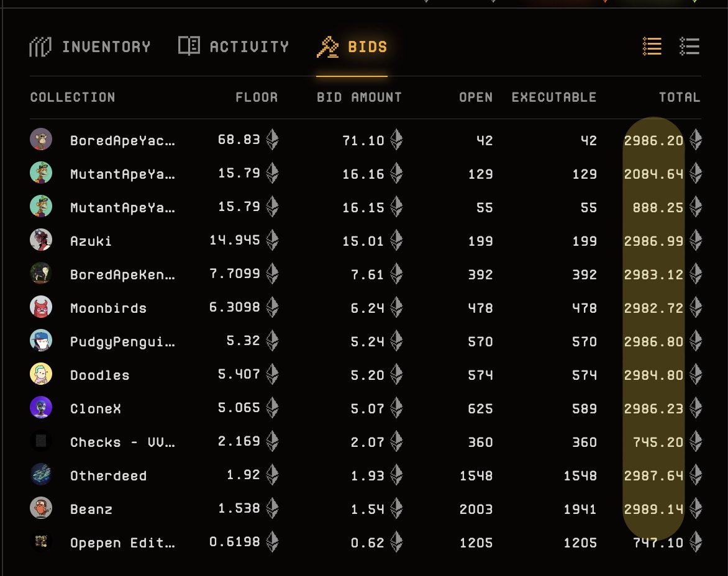Open the Beanz collection name

pyautogui.click(x=91, y=510)
